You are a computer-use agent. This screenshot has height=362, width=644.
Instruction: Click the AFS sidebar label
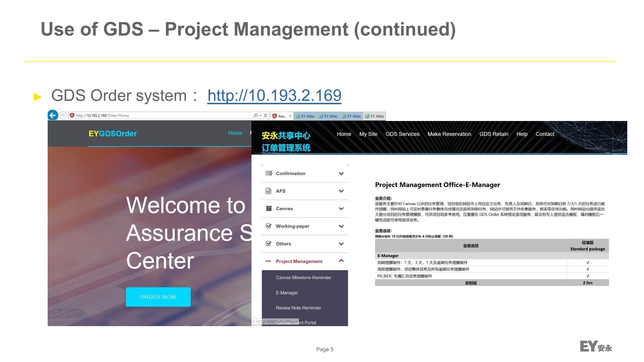[x=280, y=191]
